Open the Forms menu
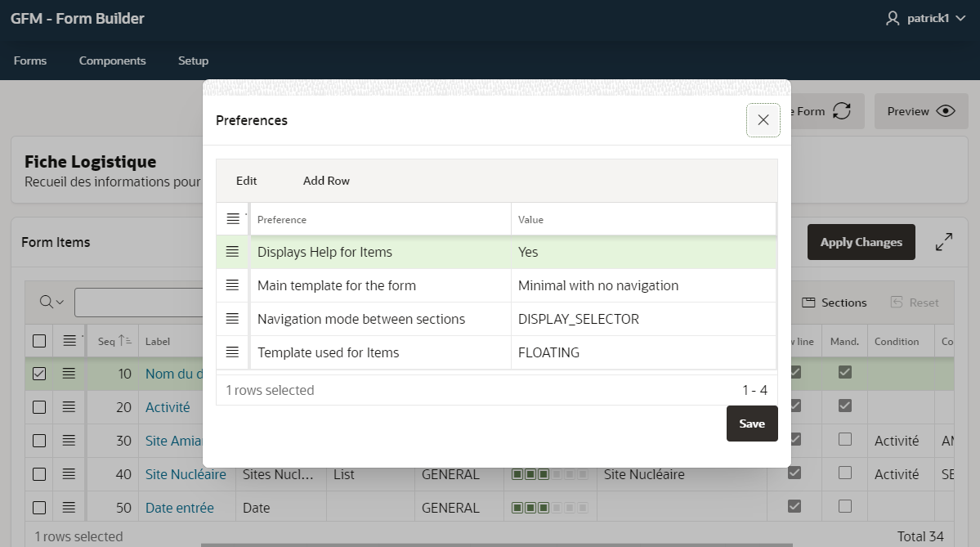This screenshot has width=980, height=547. point(29,61)
